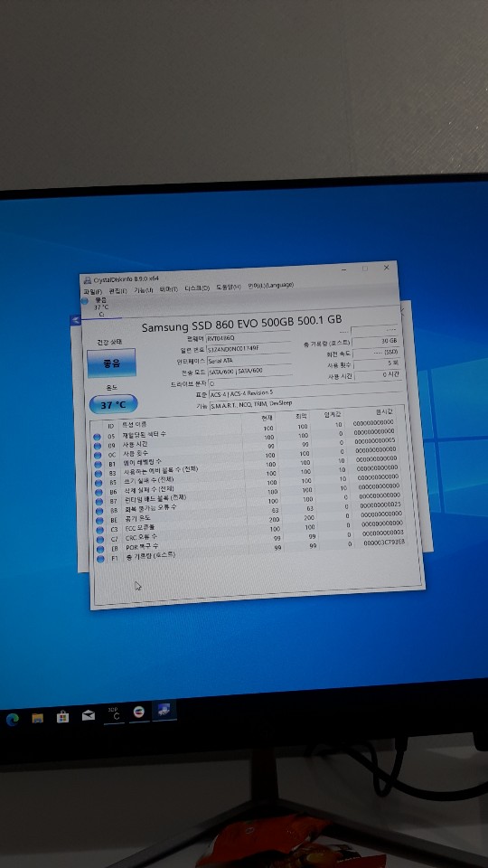Viewport: 488px width, 868px height.
Task: Open the 언어(L)(Language) menu
Action: [270, 285]
